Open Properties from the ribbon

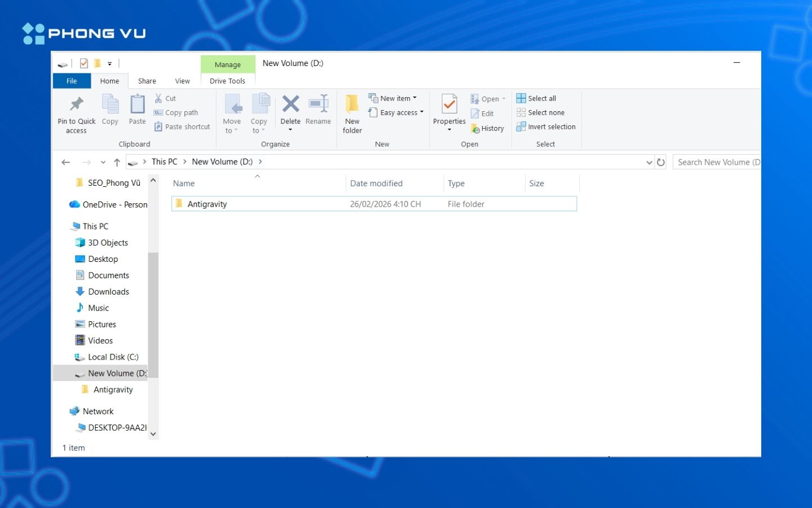[449, 105]
